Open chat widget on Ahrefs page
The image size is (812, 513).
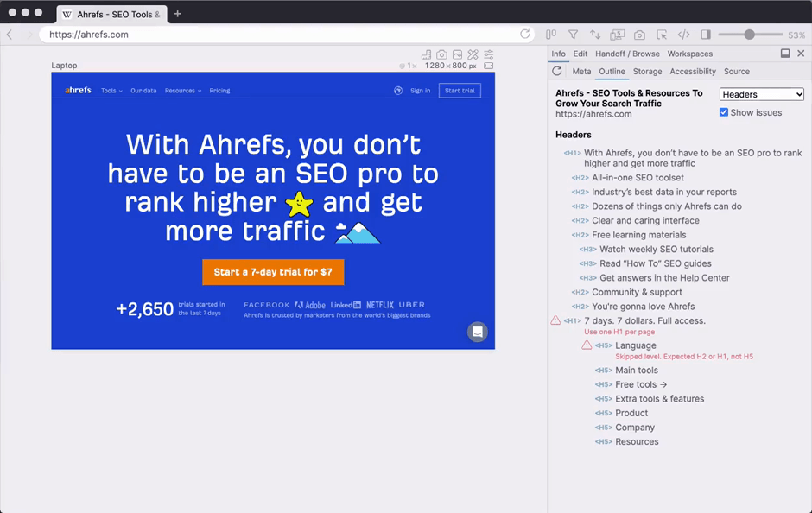478,332
